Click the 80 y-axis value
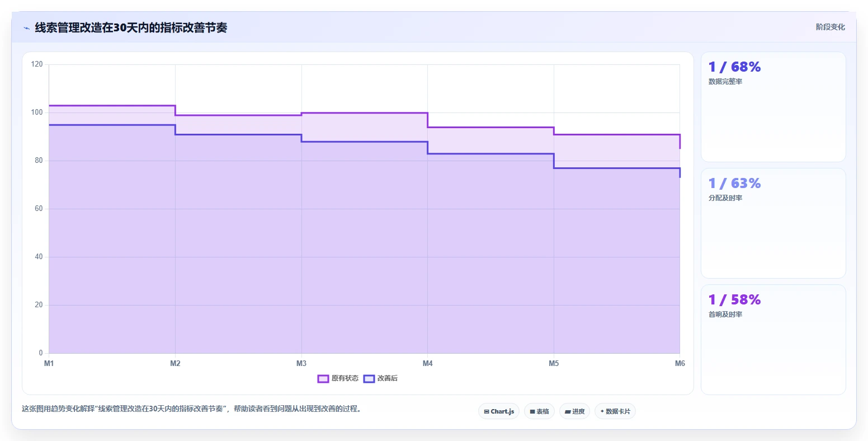 tap(39, 161)
